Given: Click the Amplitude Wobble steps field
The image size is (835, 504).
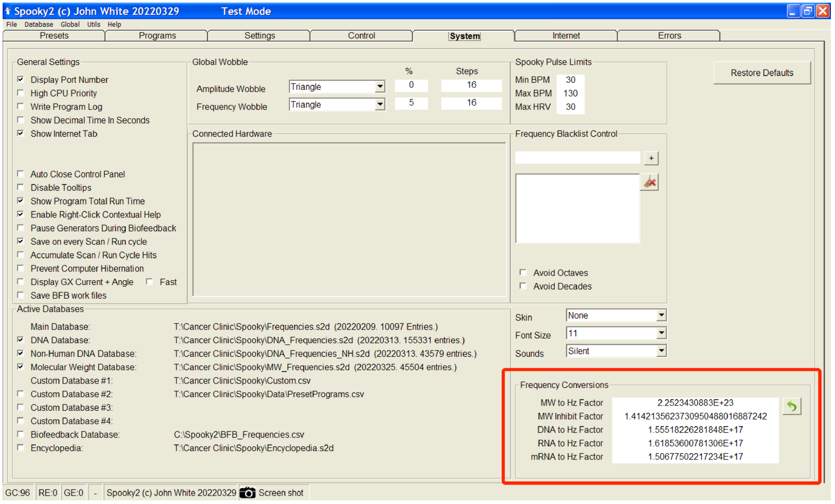Looking at the screenshot, I should [x=472, y=85].
